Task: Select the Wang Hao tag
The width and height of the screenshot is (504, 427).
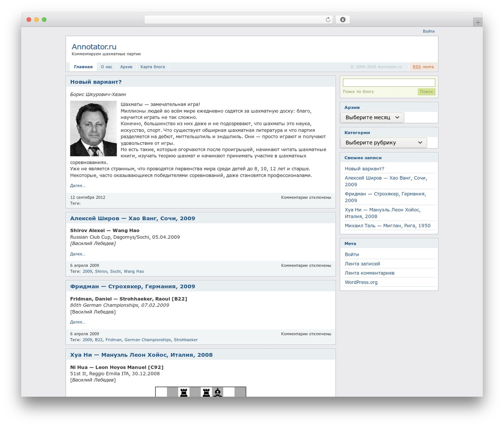Action: (x=134, y=271)
